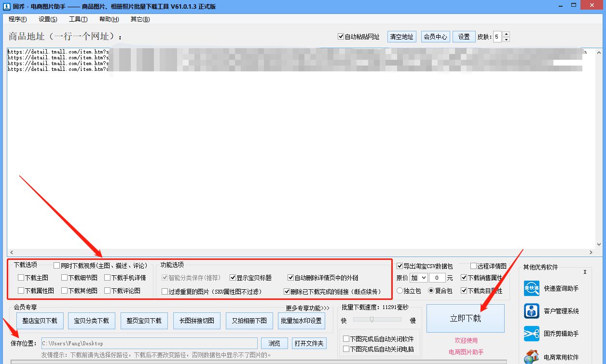Open the 帮助(H) menu
The height and width of the screenshot is (364, 606).
(x=109, y=19)
